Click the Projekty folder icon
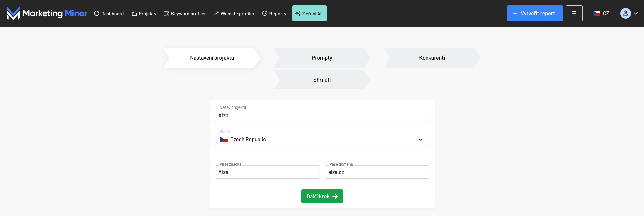644x216 pixels. click(x=134, y=13)
